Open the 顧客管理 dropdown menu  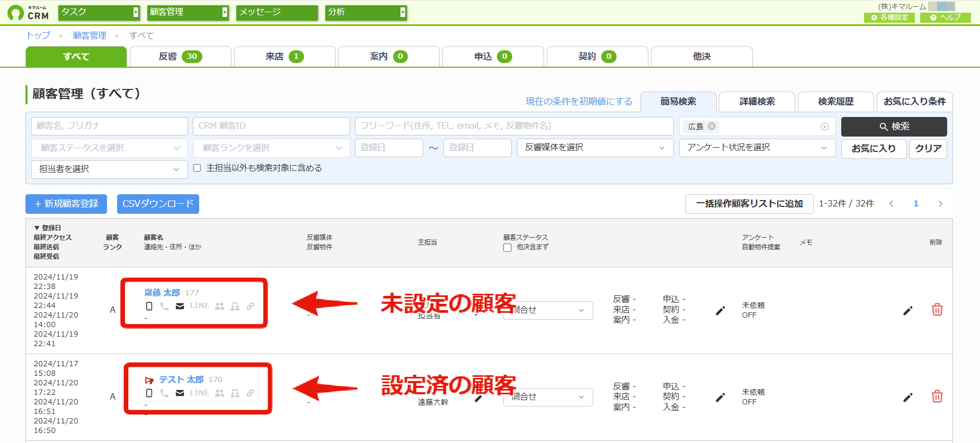(188, 12)
